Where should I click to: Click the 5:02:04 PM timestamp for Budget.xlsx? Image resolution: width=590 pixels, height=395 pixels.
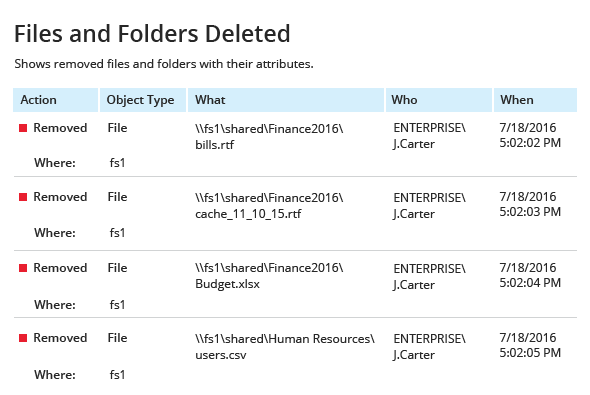click(530, 283)
